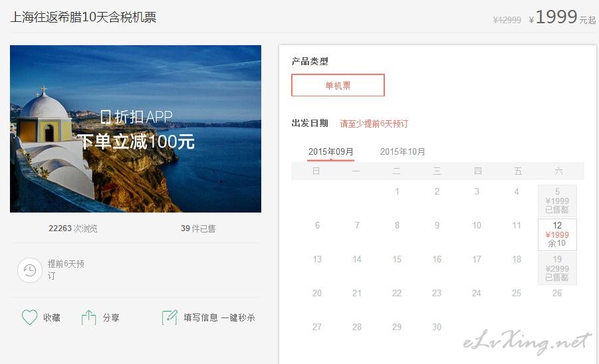Click the 22263 次浏览 view count
The width and height of the screenshot is (599, 364).
[x=72, y=228]
